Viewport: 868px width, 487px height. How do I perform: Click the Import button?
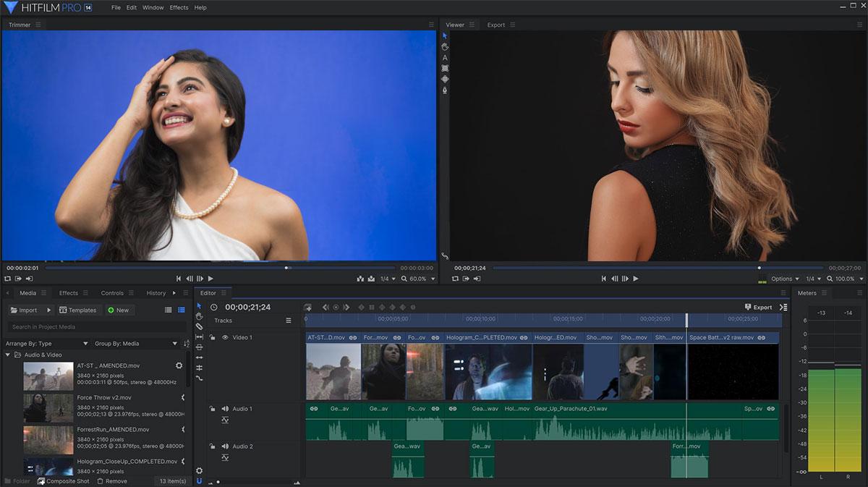24,310
